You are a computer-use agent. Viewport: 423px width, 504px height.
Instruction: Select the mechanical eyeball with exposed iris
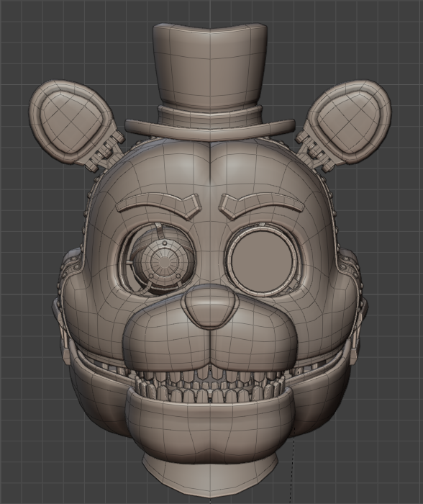164,260
